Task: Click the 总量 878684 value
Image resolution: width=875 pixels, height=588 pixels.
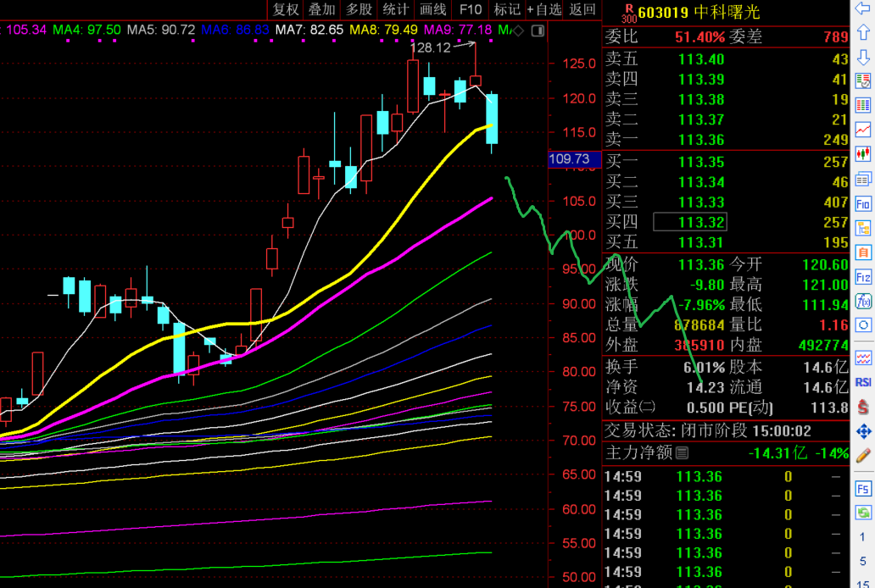Action: tap(699, 325)
